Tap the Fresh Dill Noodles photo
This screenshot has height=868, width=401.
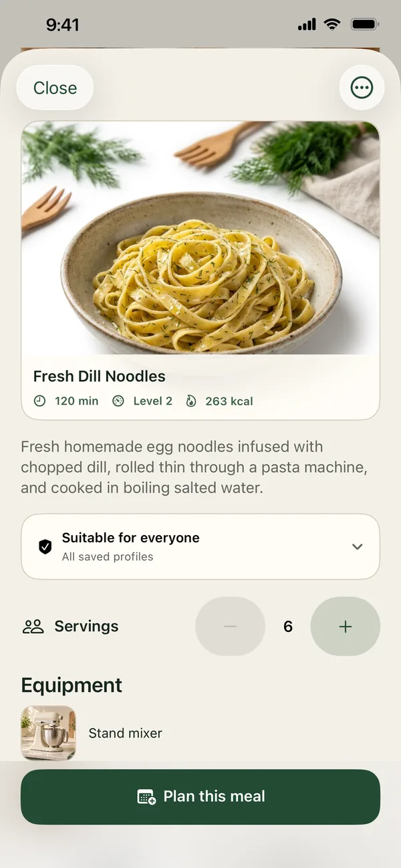200,238
